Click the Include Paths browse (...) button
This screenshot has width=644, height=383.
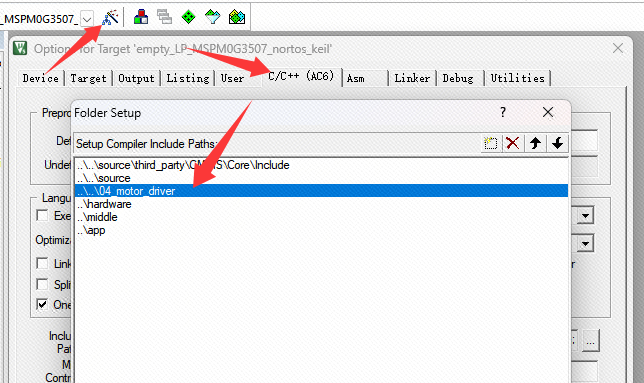(x=590, y=340)
